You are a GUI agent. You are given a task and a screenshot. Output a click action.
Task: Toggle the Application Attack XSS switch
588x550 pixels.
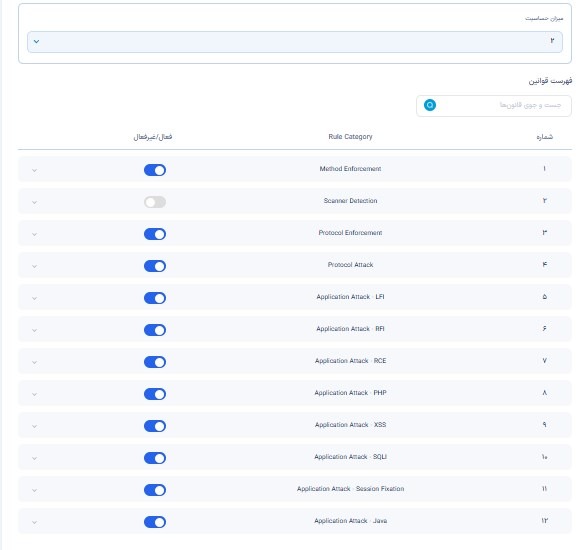(155, 426)
